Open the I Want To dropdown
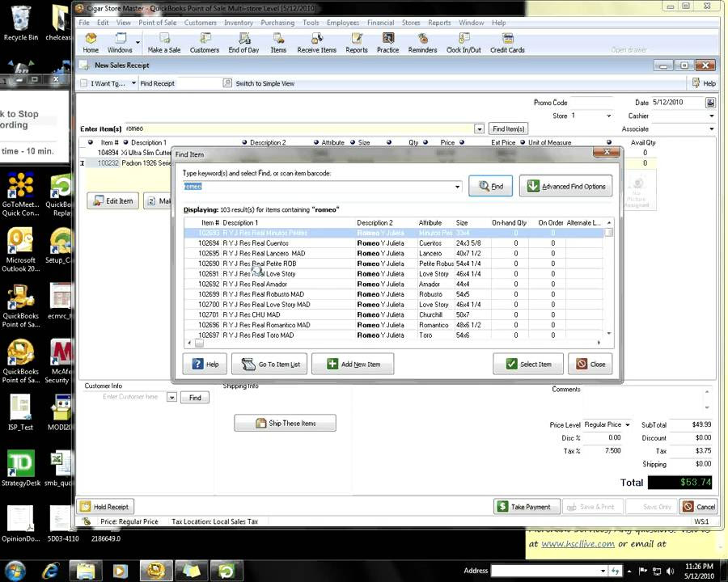 click(133, 83)
